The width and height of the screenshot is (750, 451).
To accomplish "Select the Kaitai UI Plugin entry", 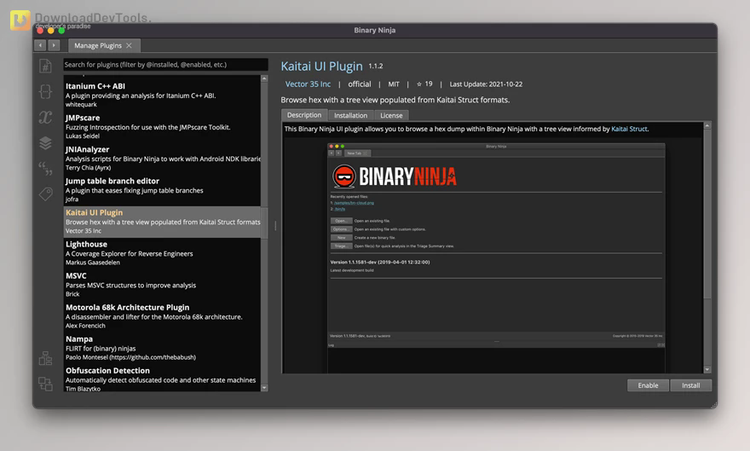I will pyautogui.click(x=162, y=221).
